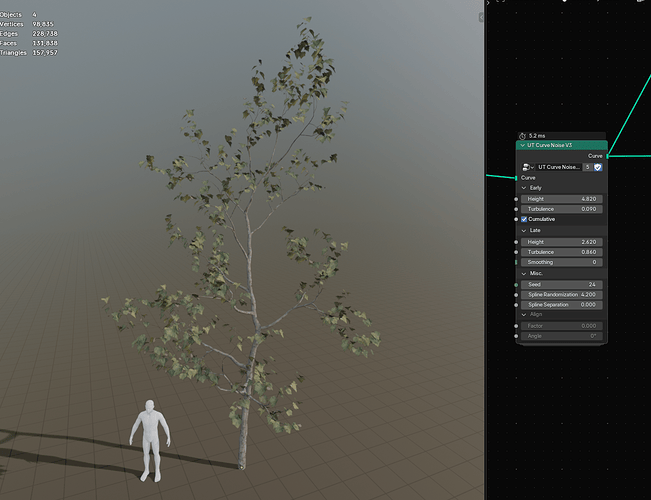Click the Spline Separation field
This screenshot has height=500, width=651.
(561, 304)
